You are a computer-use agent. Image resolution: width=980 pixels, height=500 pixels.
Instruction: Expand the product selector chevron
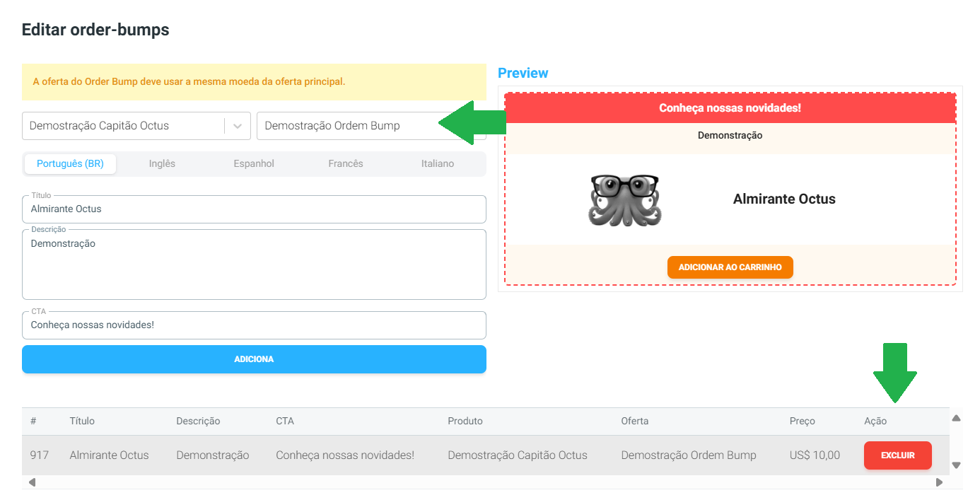click(x=238, y=125)
